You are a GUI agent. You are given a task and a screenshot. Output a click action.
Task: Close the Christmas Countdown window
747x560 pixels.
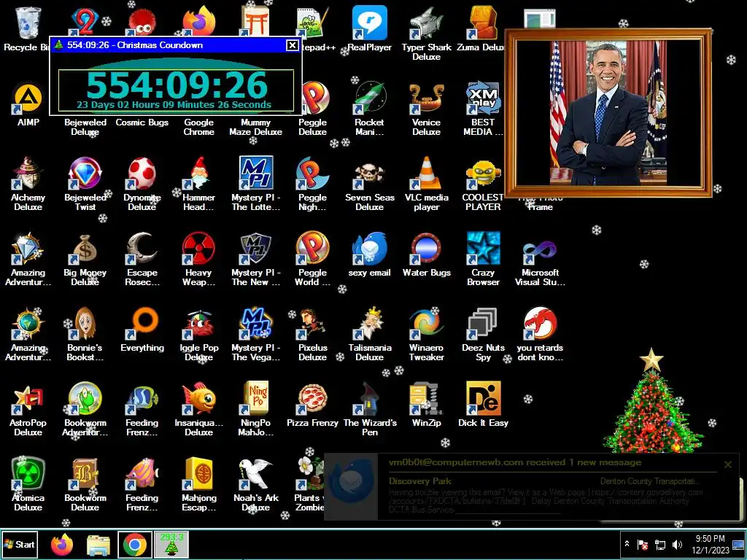(x=292, y=45)
